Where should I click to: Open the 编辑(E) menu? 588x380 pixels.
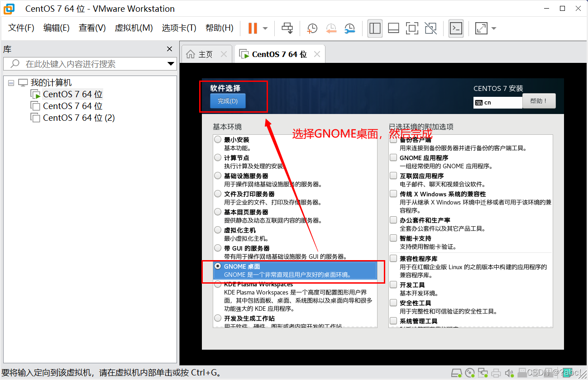pos(57,28)
